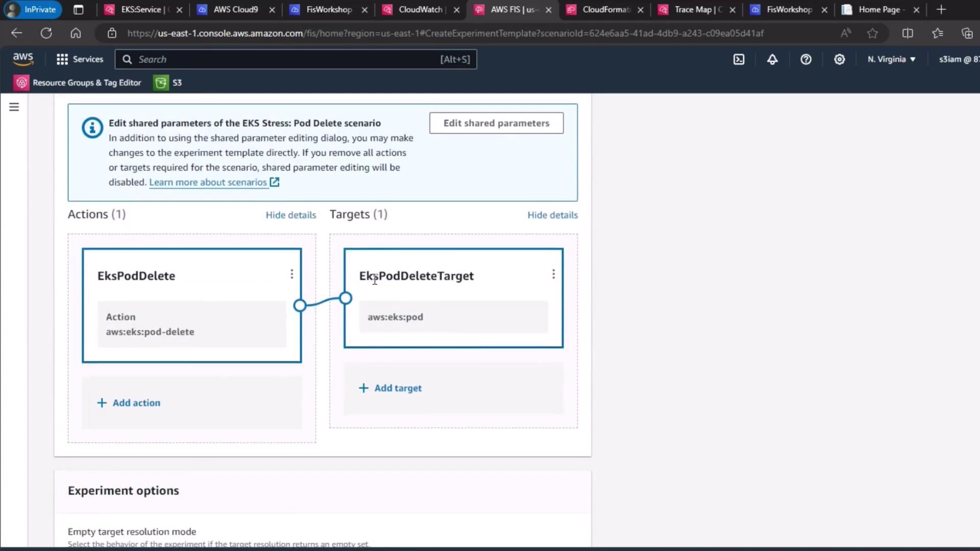Open EksPodDelete action options menu
This screenshot has width=980, height=551.
[x=291, y=274]
